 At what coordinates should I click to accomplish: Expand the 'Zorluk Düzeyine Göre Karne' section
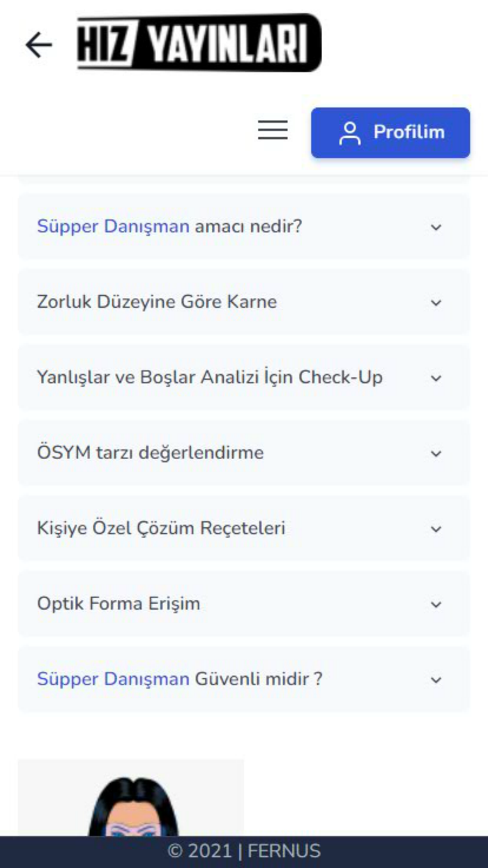click(244, 302)
